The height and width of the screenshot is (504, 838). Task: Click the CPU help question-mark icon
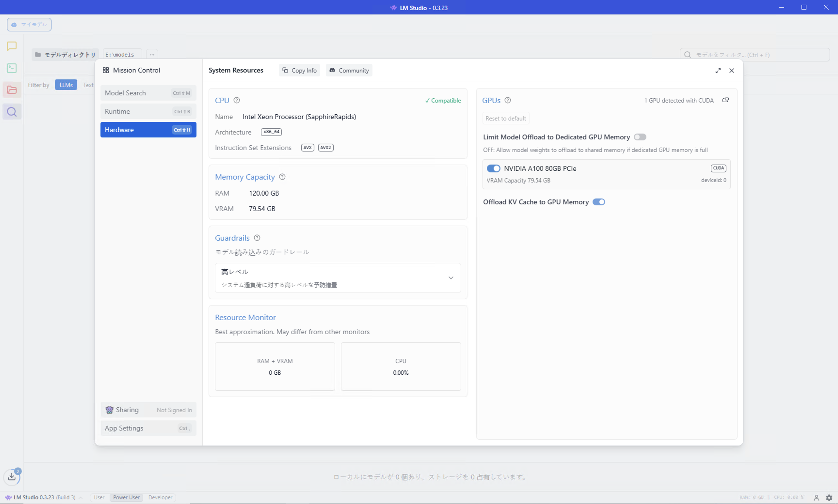point(237,100)
